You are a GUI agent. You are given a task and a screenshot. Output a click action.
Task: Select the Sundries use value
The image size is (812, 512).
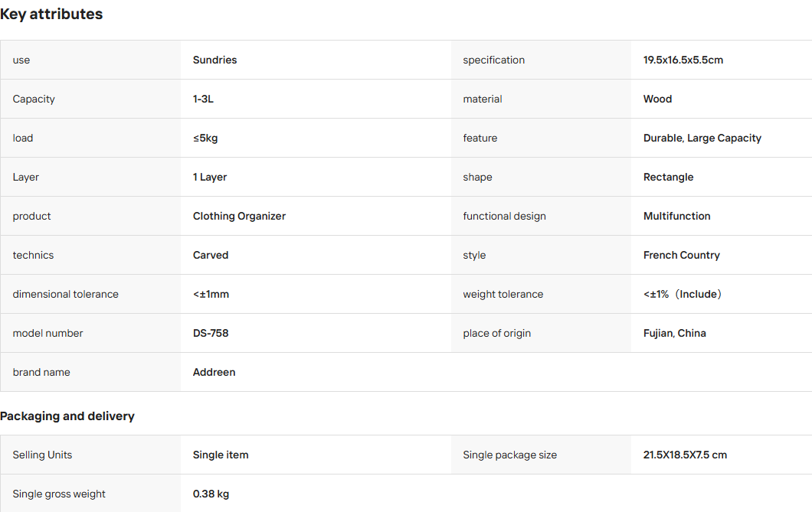(215, 60)
